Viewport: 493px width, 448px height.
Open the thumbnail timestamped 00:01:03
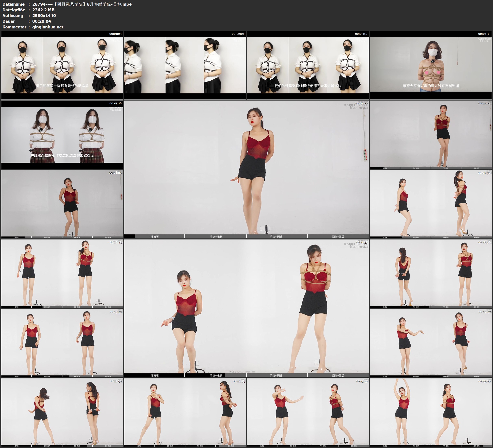[x=62, y=65]
